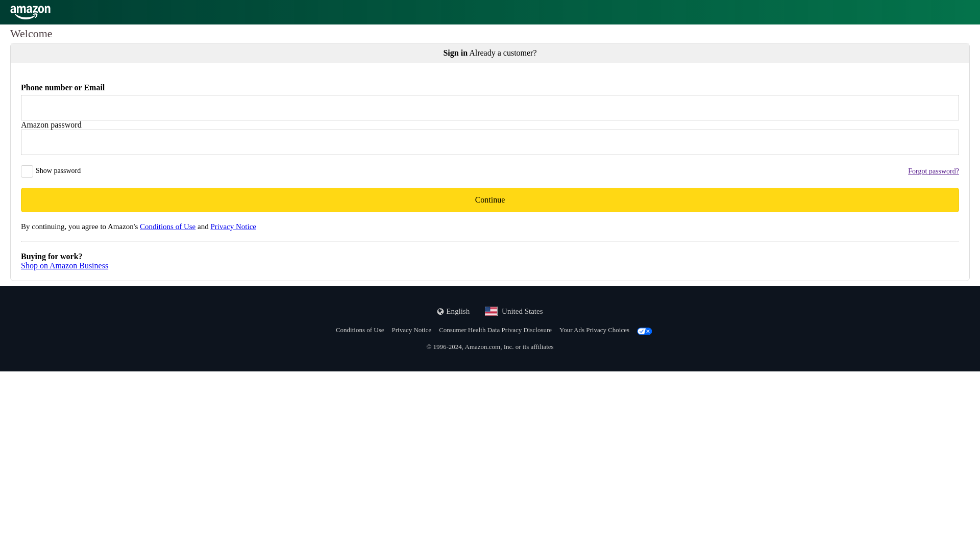980x551 pixels.
Task: Open footer Privacy Notice link
Action: point(411,330)
